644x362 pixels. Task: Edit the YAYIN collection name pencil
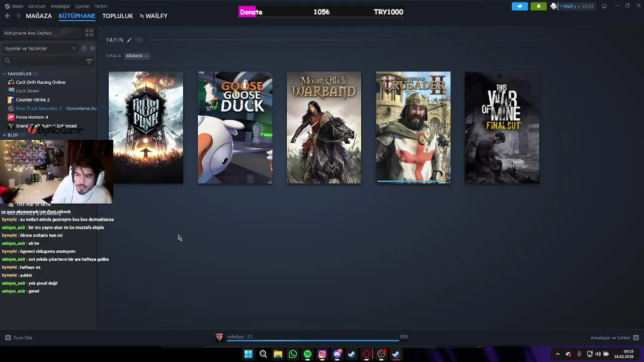[x=129, y=40]
